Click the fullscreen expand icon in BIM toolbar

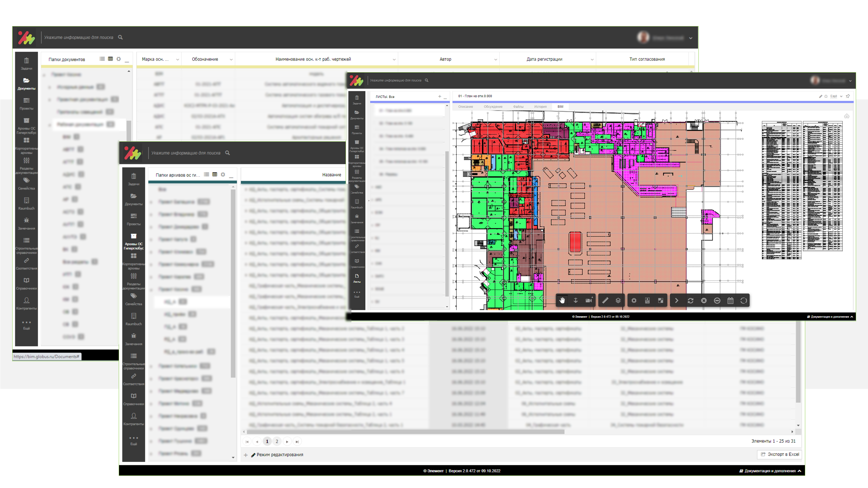[x=660, y=300]
